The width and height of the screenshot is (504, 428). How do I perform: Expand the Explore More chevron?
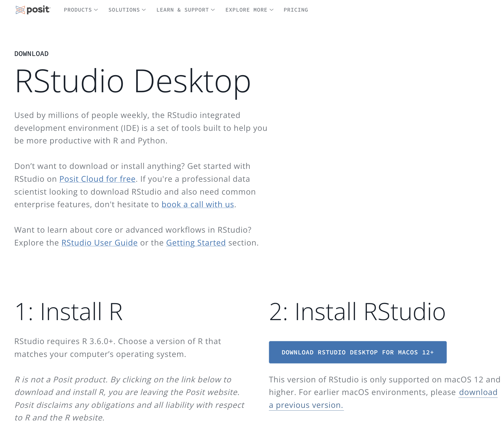tap(271, 10)
